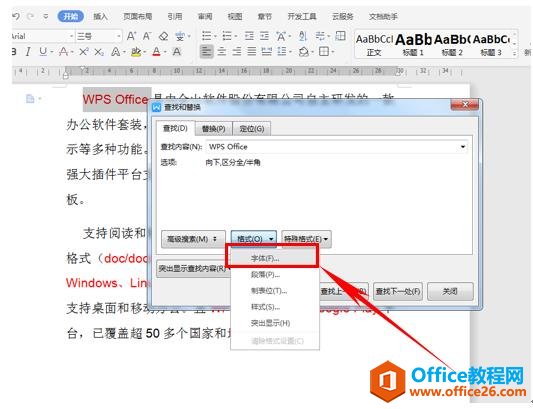Switch to the 替换(P) dialog tab
533x409 pixels.
[x=213, y=129]
